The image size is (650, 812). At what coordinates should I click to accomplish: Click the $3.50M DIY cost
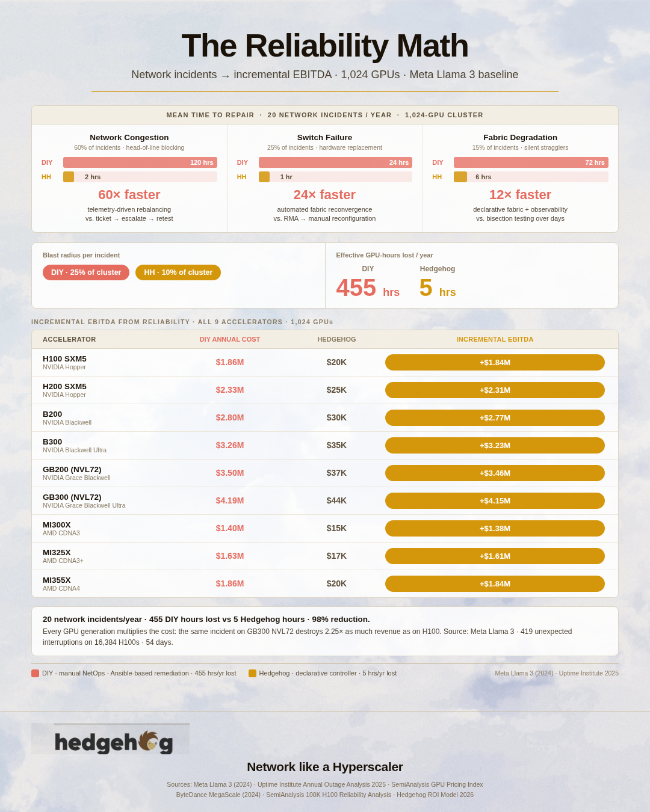pyautogui.click(x=230, y=473)
